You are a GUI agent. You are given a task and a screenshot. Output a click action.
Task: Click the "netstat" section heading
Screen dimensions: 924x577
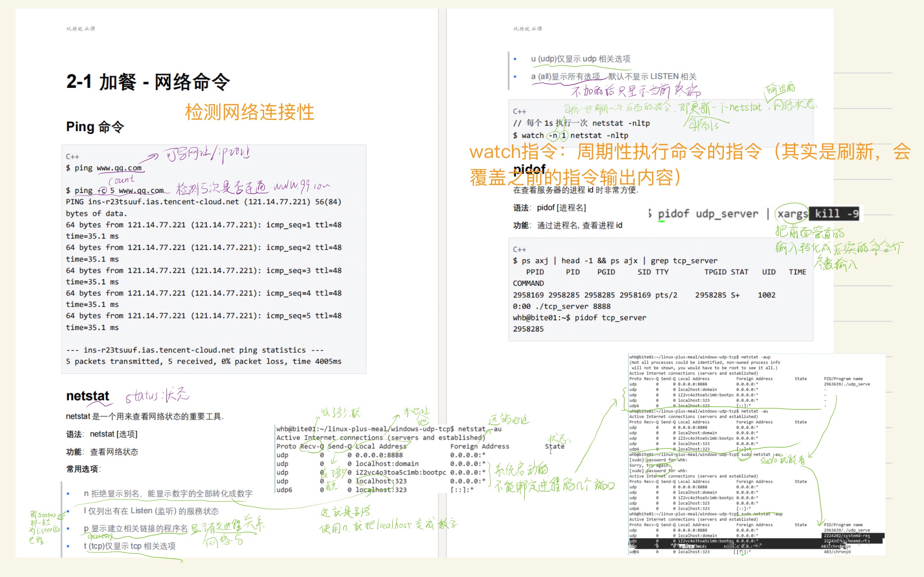pyautogui.click(x=88, y=396)
